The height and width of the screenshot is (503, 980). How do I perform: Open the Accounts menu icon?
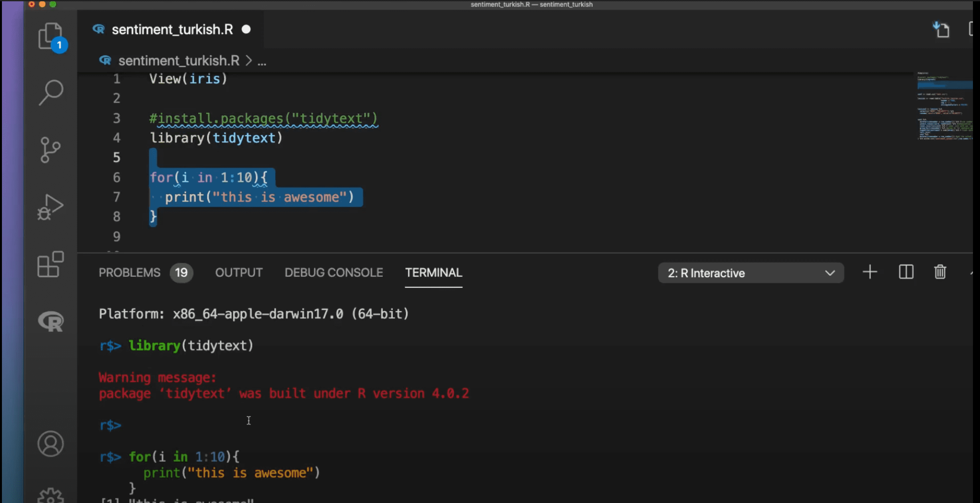[x=51, y=444]
